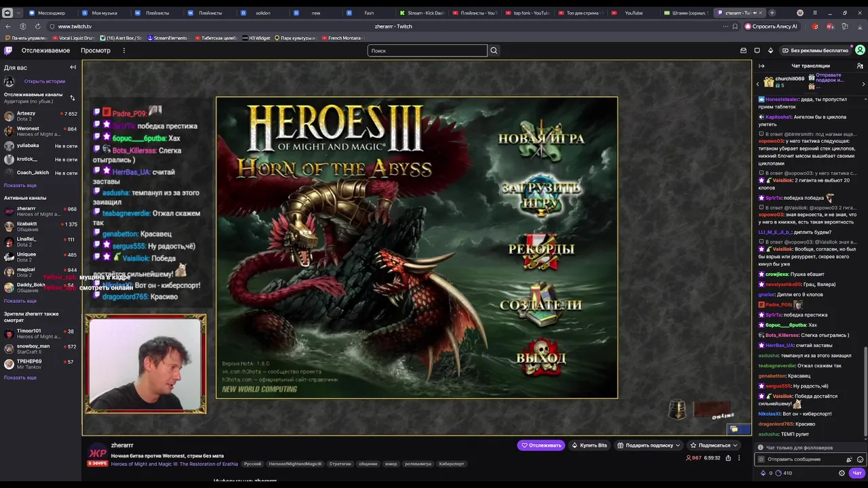The image size is (868, 488).
Task: Open the StreamElements bookmark
Action: 167,38
